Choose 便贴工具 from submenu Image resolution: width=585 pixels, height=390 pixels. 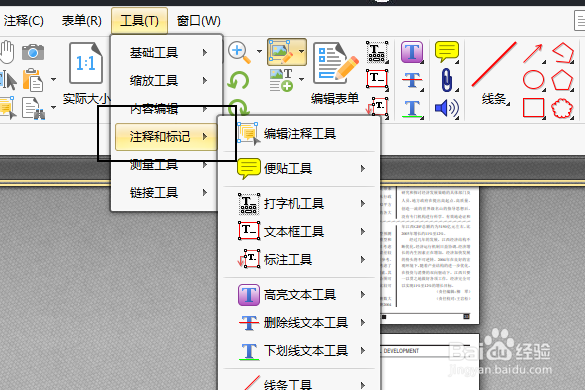coord(299,169)
